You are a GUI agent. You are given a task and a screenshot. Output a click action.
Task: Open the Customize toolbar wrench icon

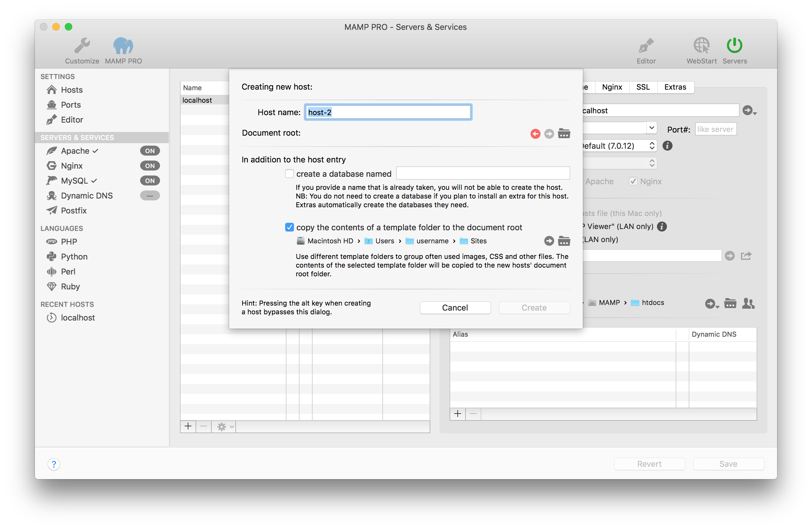(82, 46)
